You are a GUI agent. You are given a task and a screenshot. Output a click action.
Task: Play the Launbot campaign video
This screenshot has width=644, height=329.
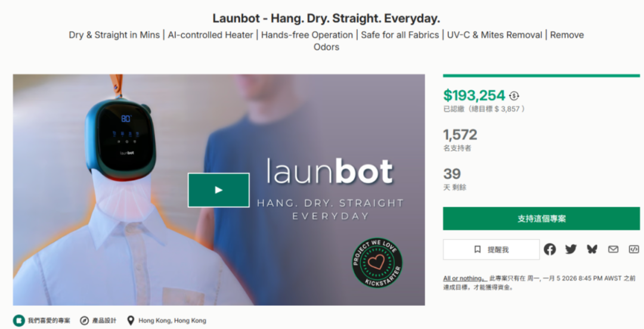click(x=218, y=190)
